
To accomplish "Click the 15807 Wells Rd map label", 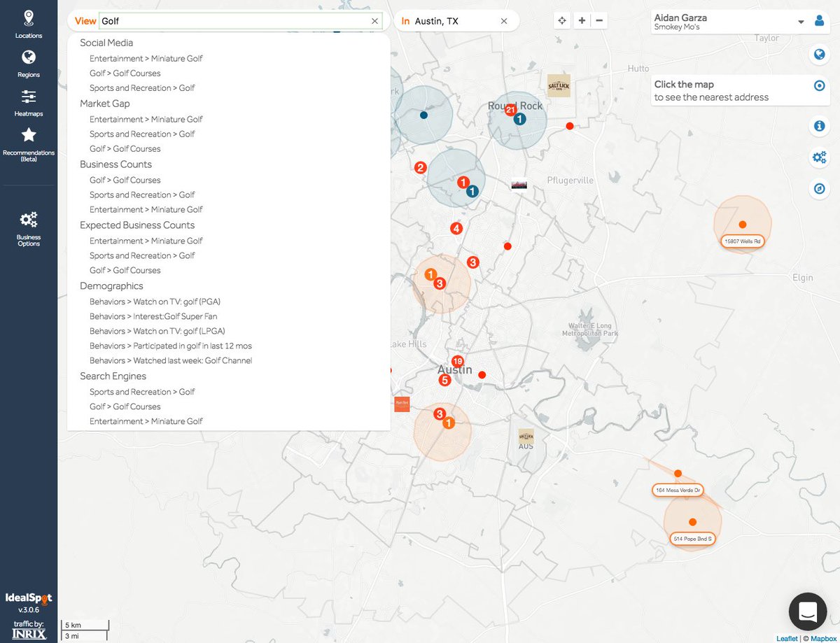I will point(741,241).
